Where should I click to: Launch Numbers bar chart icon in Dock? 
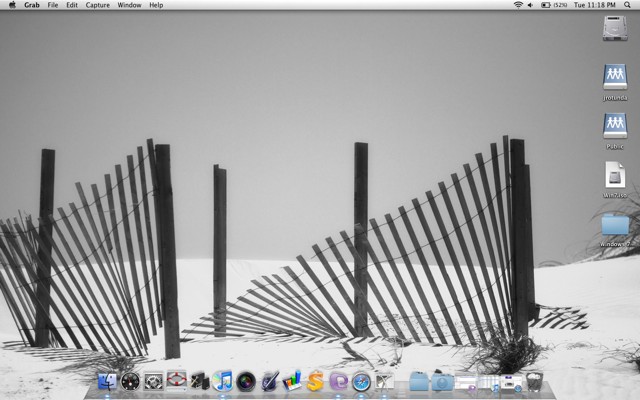point(292,380)
